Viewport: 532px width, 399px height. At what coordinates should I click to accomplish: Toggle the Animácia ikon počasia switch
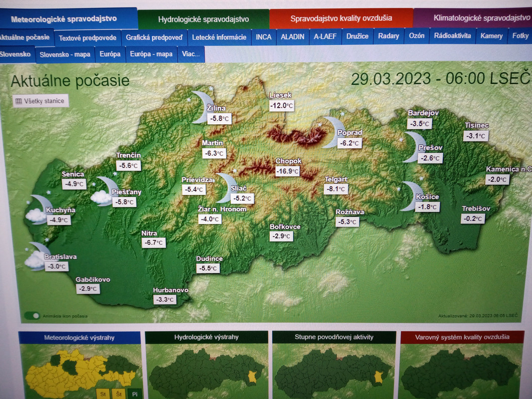(x=32, y=316)
